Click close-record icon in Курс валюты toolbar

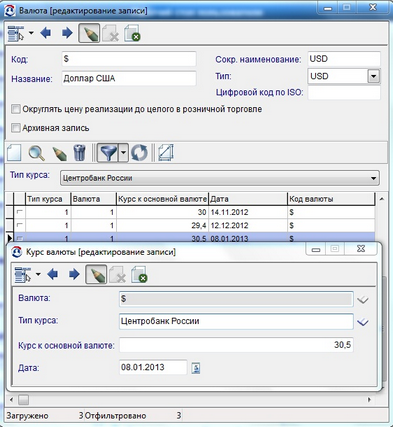coord(139,274)
